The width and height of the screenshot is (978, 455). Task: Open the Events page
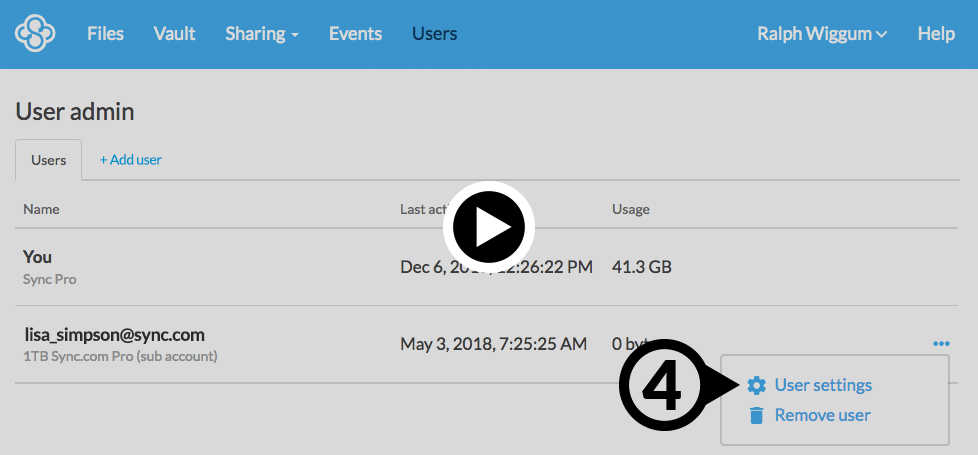point(355,34)
